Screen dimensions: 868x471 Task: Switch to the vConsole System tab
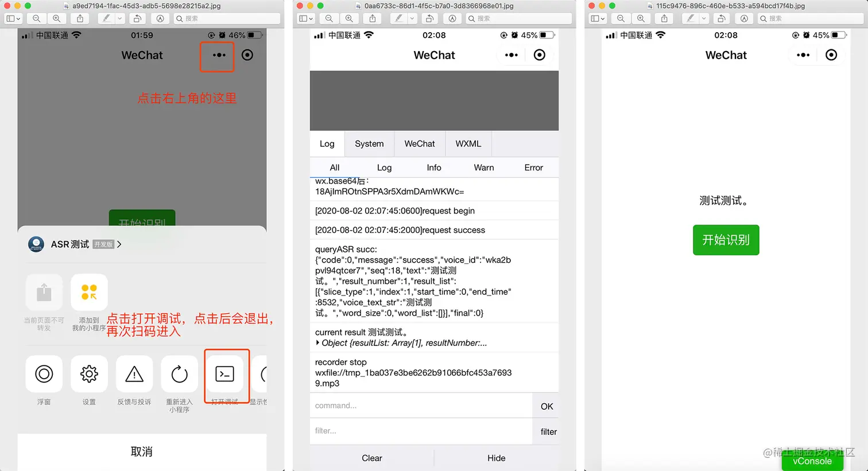tap(369, 144)
